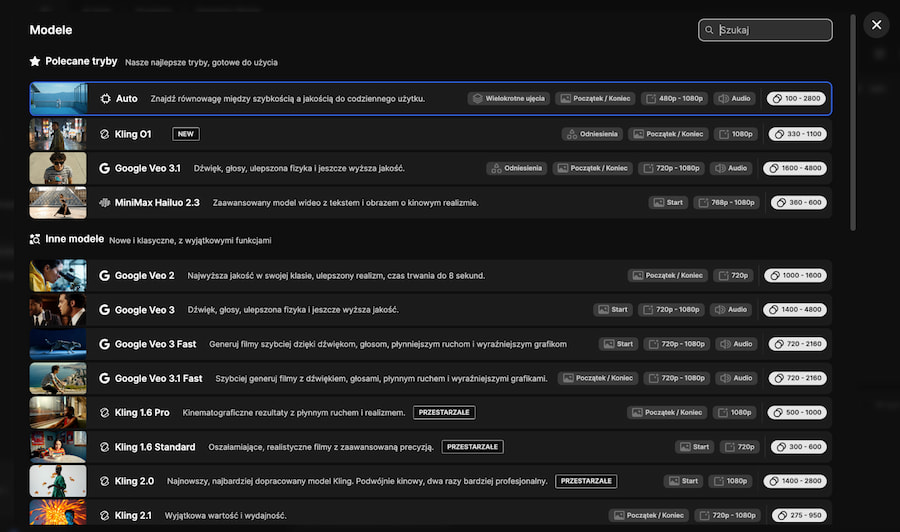Select the Kling 2.1 model row

point(400,516)
